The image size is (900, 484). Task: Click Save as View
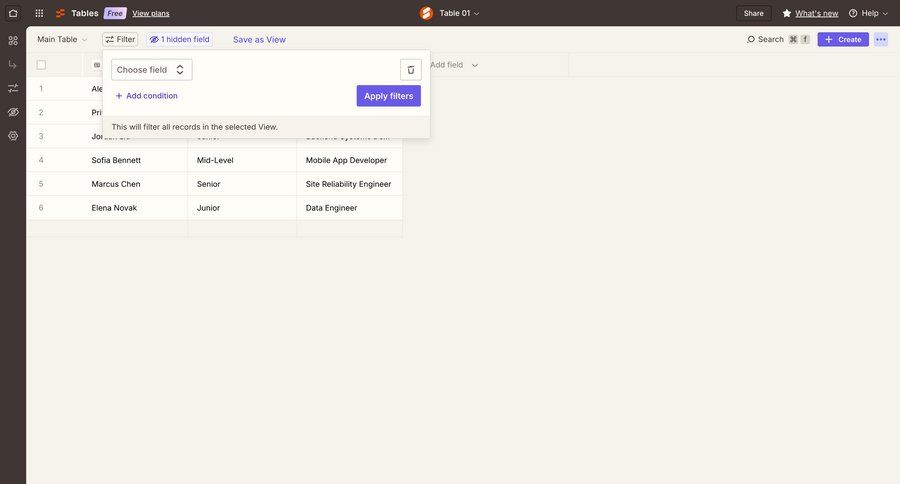[259, 40]
